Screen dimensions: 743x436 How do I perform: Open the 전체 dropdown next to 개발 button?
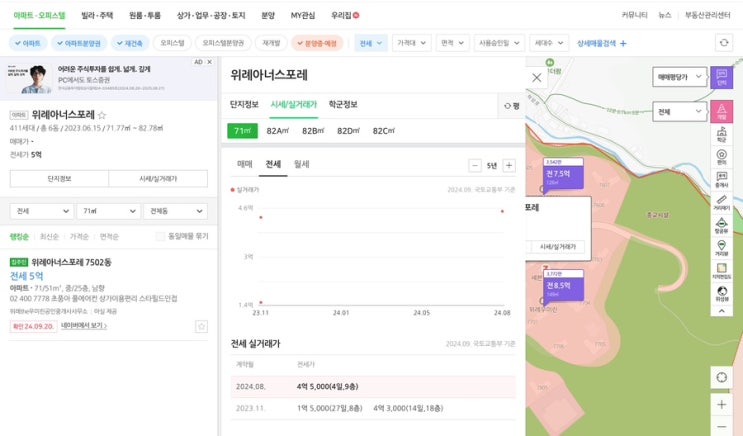(680, 111)
